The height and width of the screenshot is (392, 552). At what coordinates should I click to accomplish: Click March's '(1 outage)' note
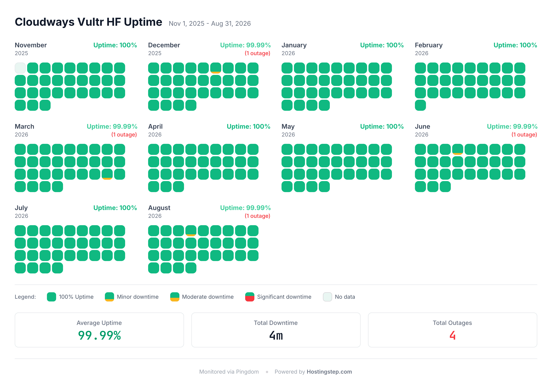124,135
